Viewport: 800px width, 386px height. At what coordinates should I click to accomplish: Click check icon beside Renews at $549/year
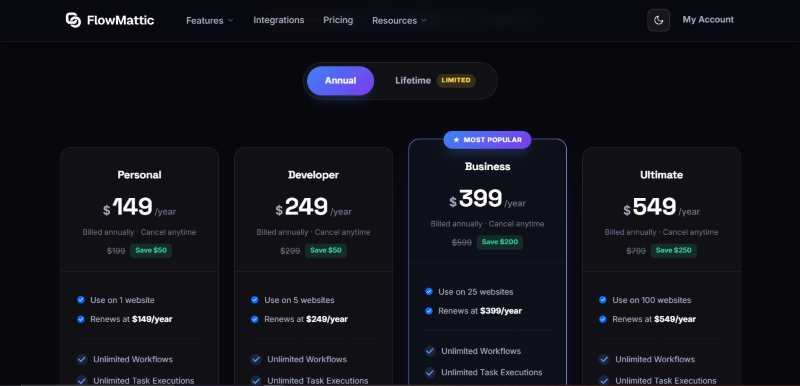point(603,319)
